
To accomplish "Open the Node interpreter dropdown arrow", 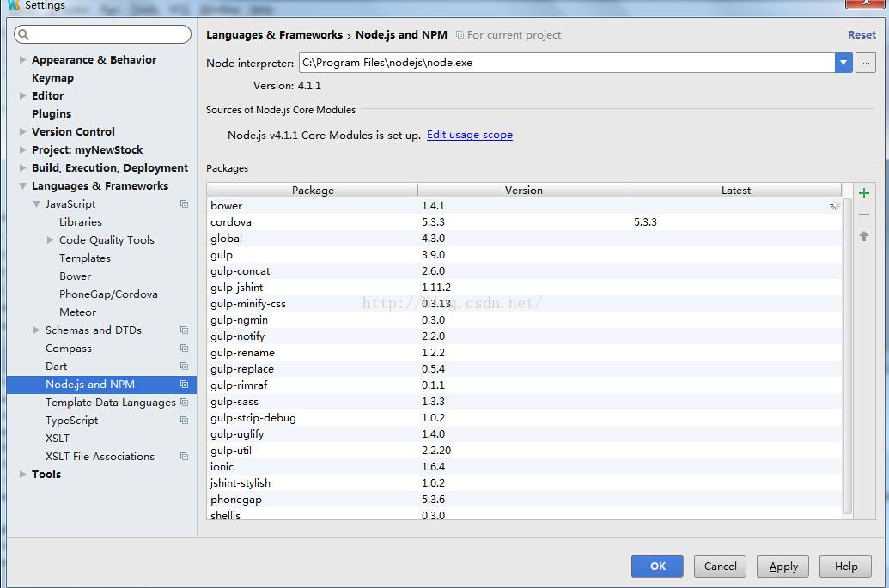I will coord(843,63).
